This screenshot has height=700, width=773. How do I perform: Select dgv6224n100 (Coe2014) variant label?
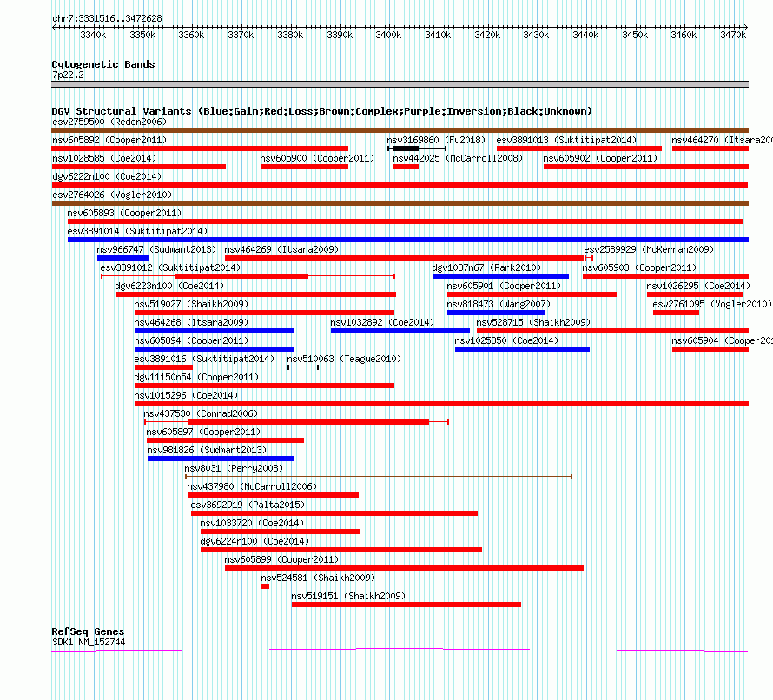click(x=254, y=541)
